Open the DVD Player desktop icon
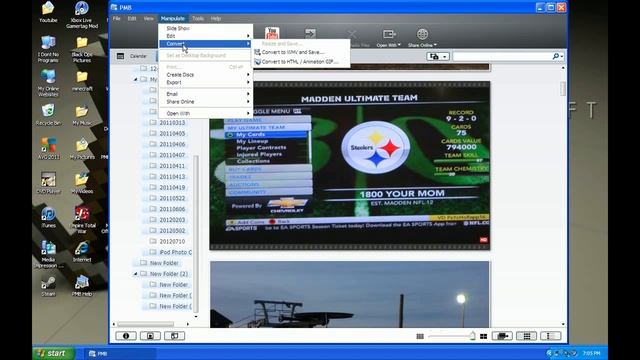Viewport: 640px width, 360px height. [x=48, y=182]
